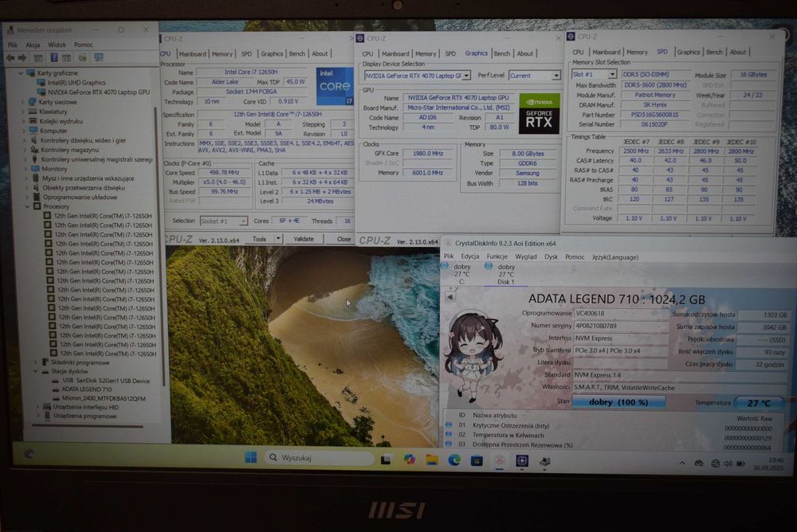The image size is (797, 532).
Task: Expand Kolejki wydruku category
Action: click(x=23, y=121)
